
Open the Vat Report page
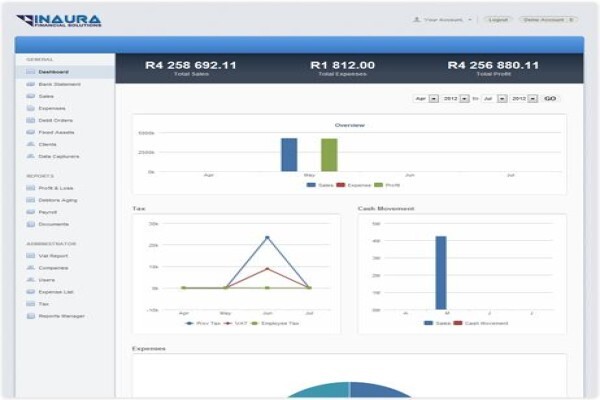[53, 256]
